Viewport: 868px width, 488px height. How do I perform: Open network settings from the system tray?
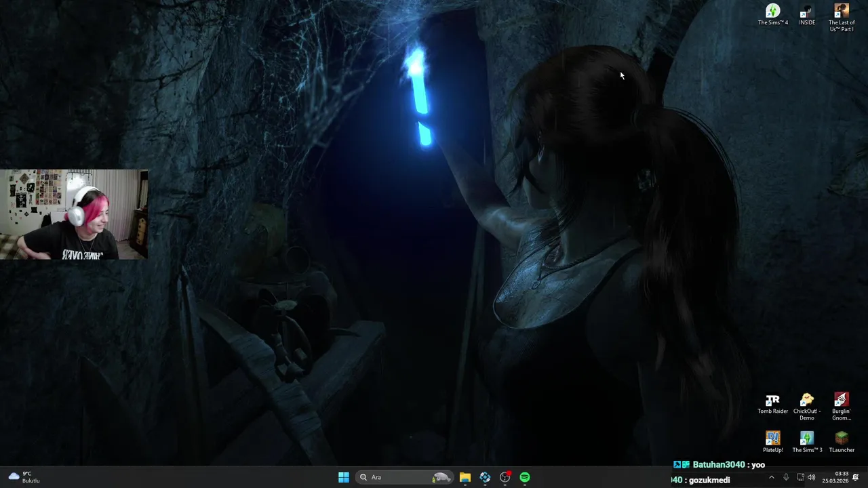click(x=800, y=477)
